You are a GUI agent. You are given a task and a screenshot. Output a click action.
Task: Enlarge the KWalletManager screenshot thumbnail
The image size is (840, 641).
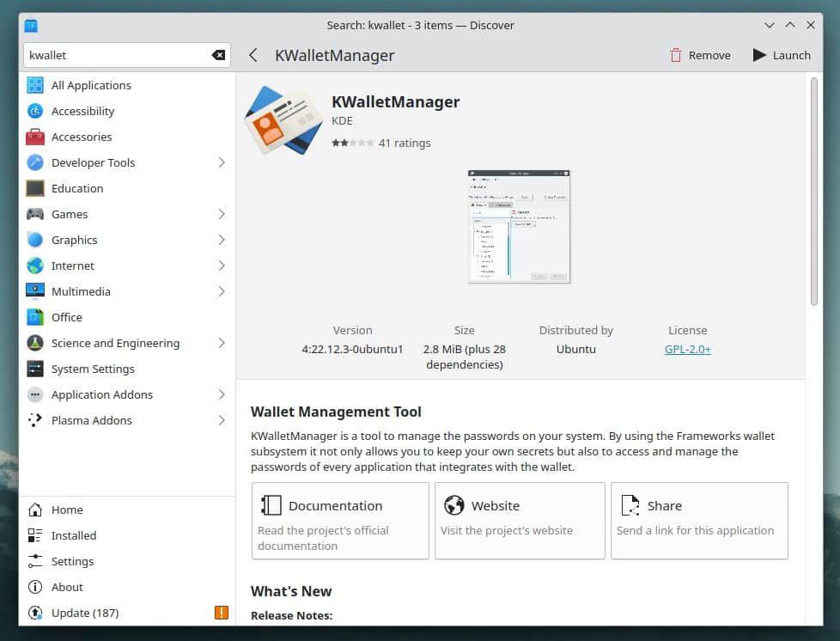(519, 226)
